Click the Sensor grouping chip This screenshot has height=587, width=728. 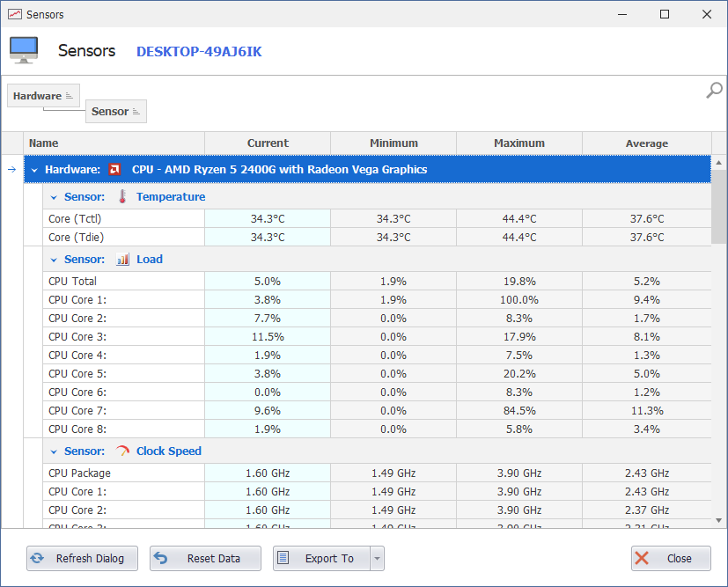pos(116,112)
